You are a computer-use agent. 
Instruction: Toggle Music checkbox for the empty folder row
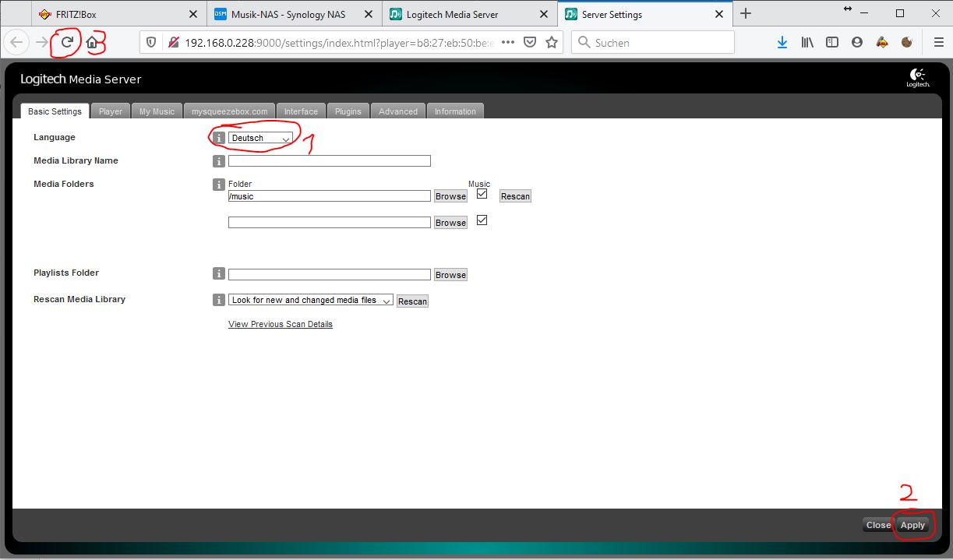pyautogui.click(x=482, y=220)
